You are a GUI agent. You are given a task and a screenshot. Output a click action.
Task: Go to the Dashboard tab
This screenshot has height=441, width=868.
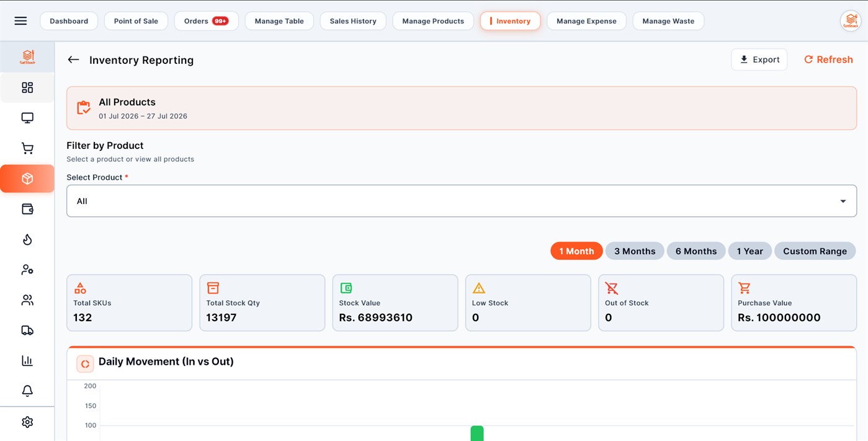(69, 21)
